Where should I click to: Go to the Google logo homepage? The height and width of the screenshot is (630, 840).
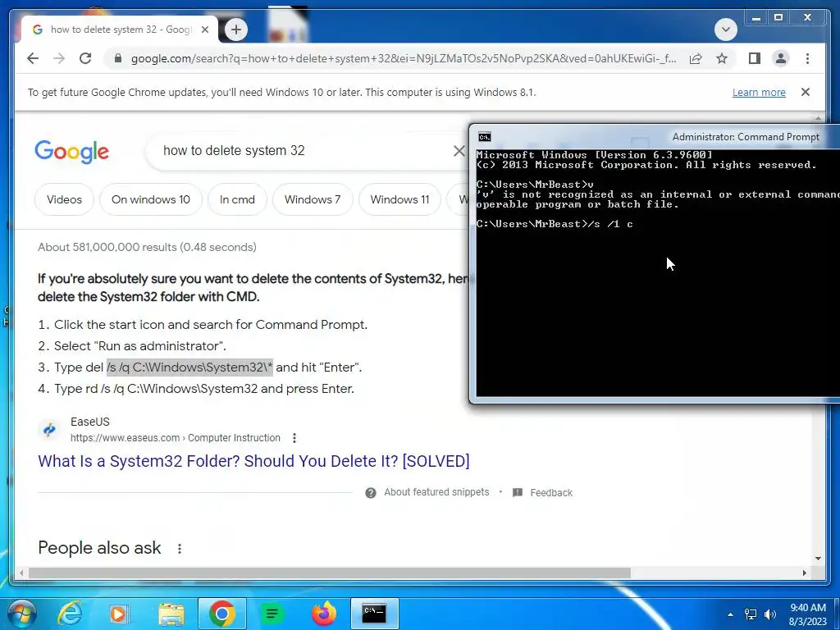click(72, 152)
